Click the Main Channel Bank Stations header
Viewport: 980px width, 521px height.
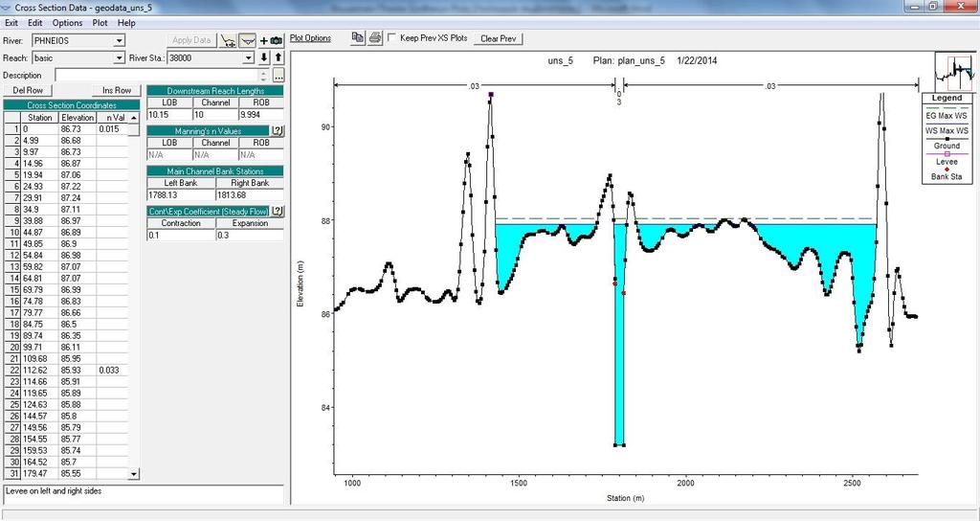[x=215, y=170]
